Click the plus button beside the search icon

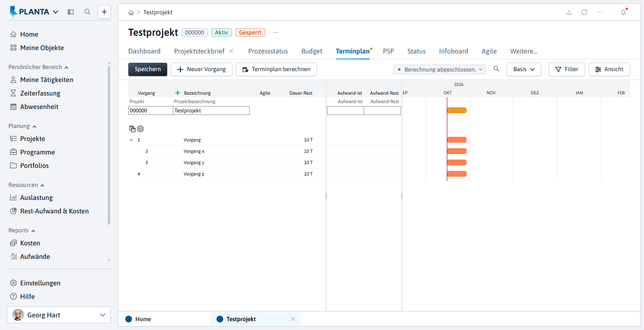coord(104,12)
